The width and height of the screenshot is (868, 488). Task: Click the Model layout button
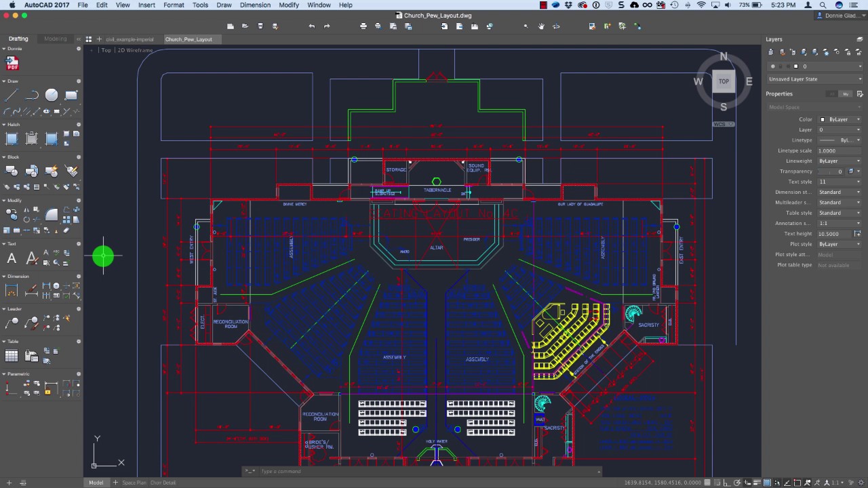tap(96, 483)
